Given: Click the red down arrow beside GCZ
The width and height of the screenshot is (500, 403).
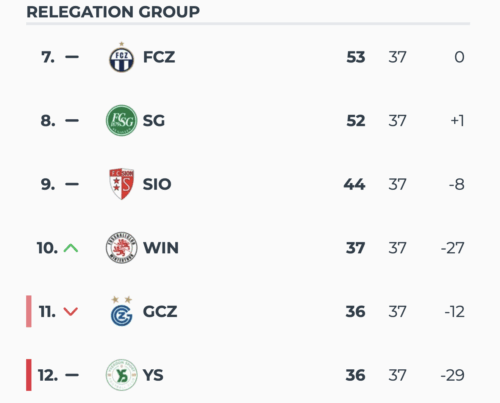Looking at the screenshot, I should pyautogui.click(x=71, y=312).
